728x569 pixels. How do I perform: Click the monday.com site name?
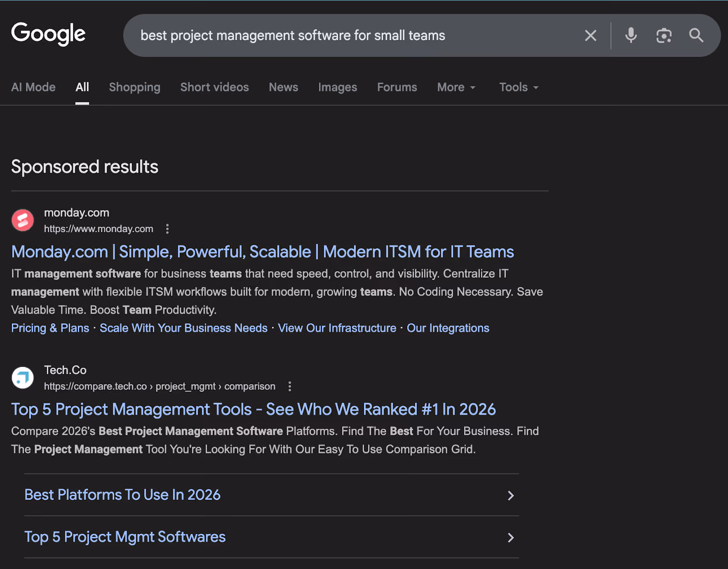76,213
